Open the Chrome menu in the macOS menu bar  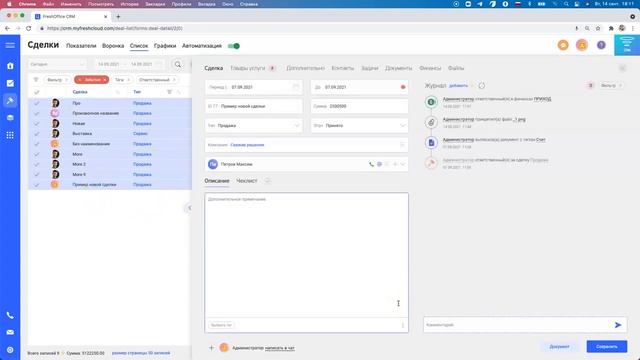[x=27, y=4]
